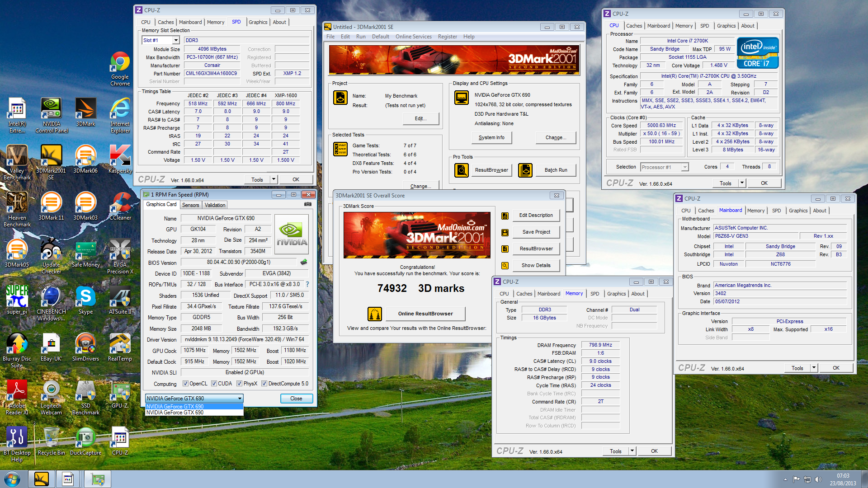Click the Windows Start orb

[x=12, y=479]
